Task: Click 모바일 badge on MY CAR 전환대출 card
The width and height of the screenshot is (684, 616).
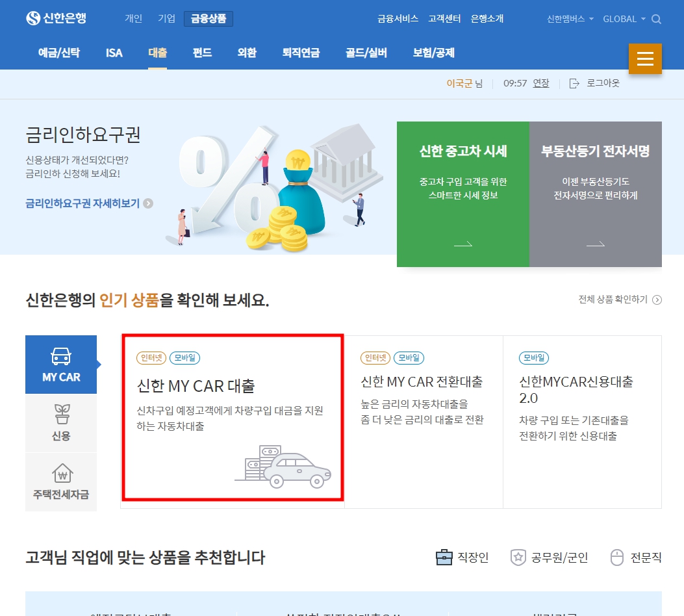Action: coord(409,358)
